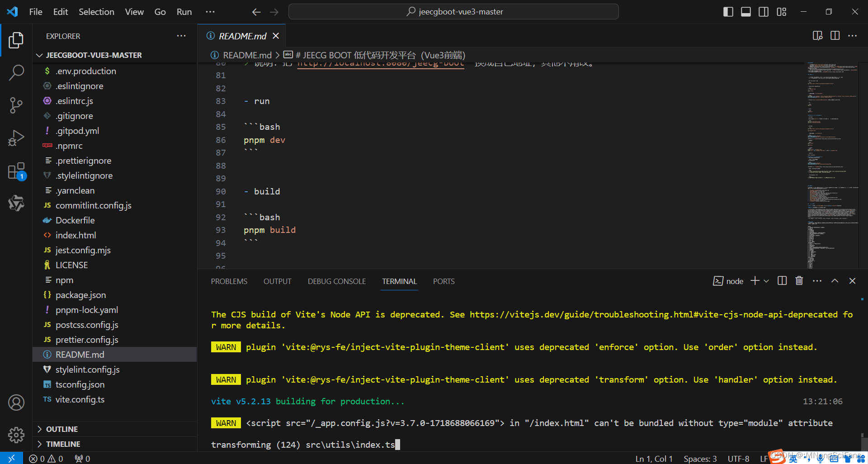Image resolution: width=868 pixels, height=464 pixels.
Task: Open the Run menu
Action: click(184, 12)
